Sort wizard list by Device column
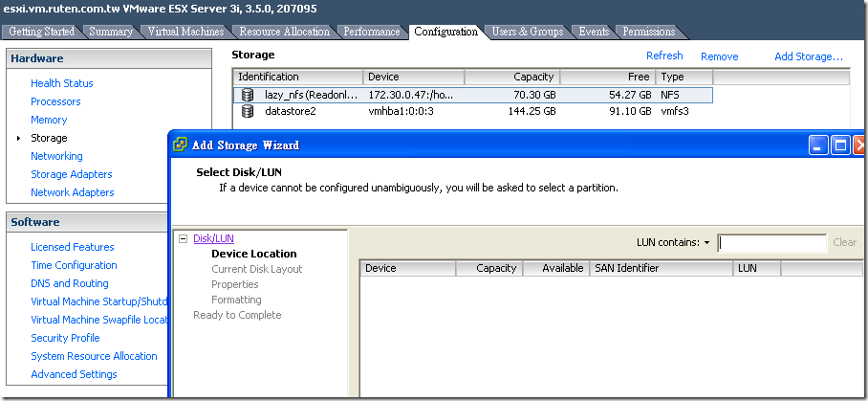Viewport: 868px width, 401px height. pyautogui.click(x=407, y=269)
